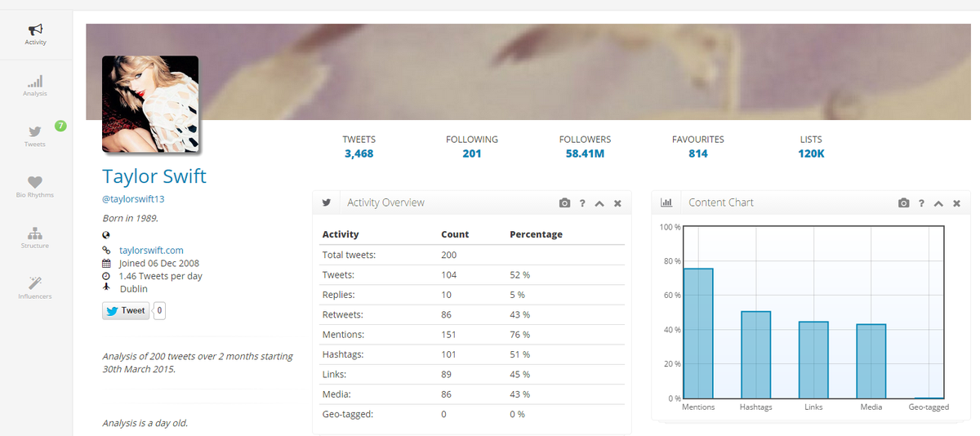The width and height of the screenshot is (980, 436).
Task: Open the Structure hierarchy icon
Action: (35, 234)
